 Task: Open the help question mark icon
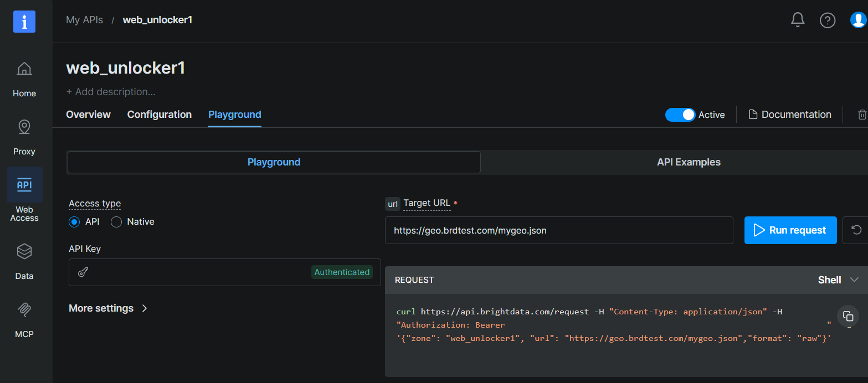tap(828, 20)
